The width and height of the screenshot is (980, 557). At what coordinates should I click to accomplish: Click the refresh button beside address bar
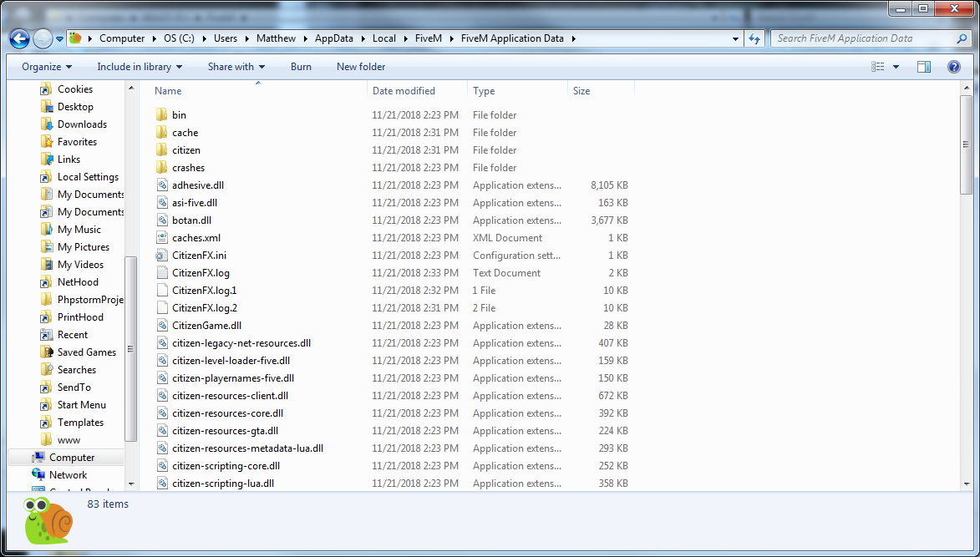tap(754, 38)
